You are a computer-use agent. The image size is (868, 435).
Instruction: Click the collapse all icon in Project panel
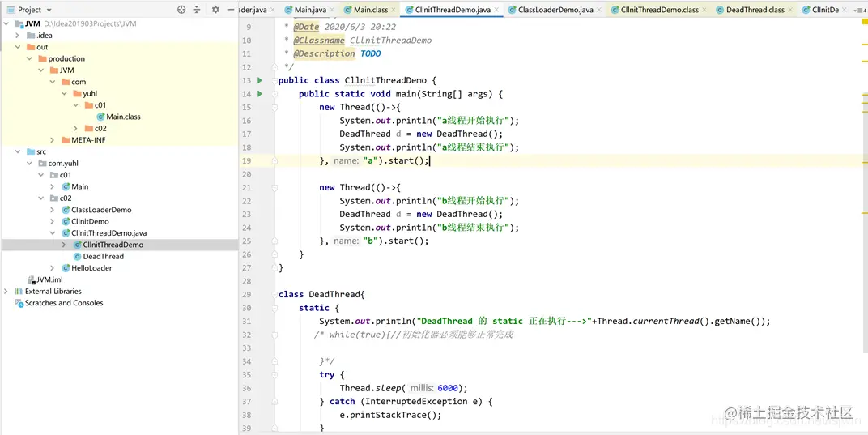point(197,10)
